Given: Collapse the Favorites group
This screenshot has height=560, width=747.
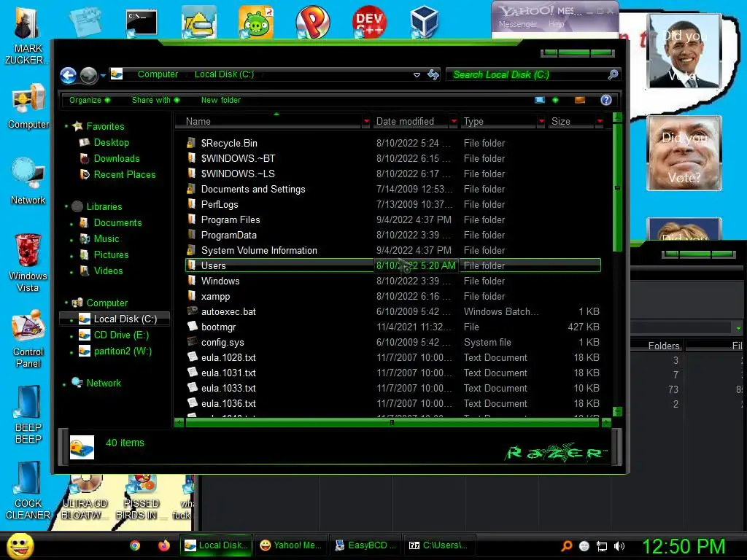Looking at the screenshot, I should [66, 127].
